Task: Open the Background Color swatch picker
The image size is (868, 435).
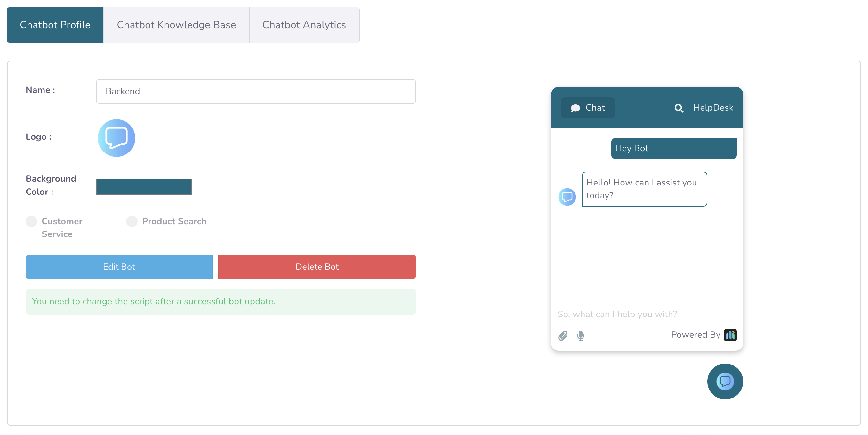Action: [x=144, y=186]
